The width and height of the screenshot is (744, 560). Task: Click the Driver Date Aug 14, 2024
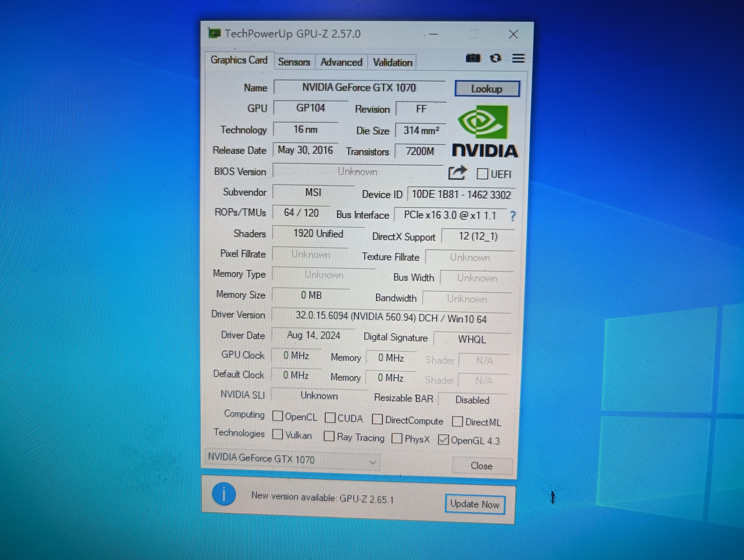click(x=313, y=335)
